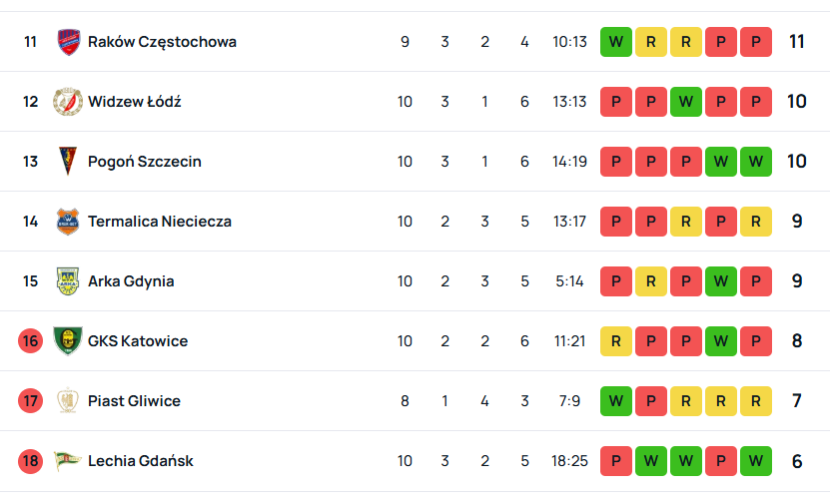Click the Pogoń Szczecin club crest
Viewport: 830px width, 504px height.
click(x=67, y=162)
